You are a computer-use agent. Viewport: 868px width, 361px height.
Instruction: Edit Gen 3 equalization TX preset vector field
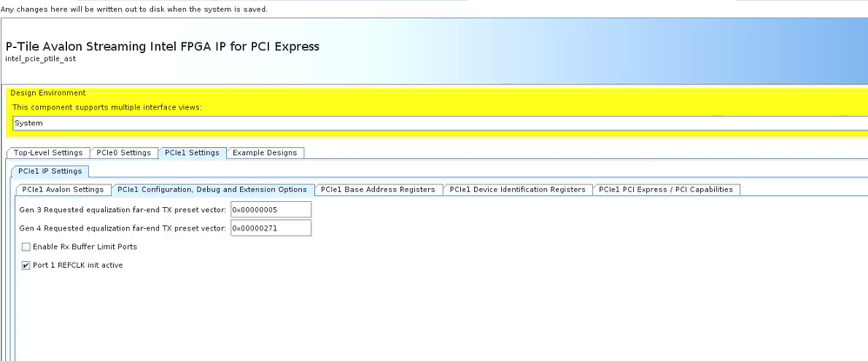coord(270,210)
